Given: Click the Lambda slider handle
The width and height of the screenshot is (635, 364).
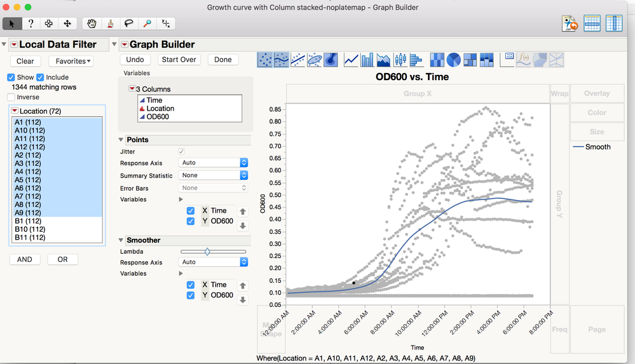Looking at the screenshot, I should point(207,252).
